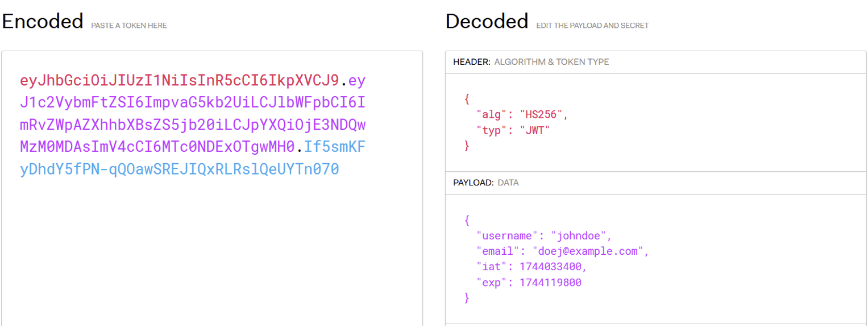Click the "Decoded" heading
This screenshot has height=327, width=868.
pyautogui.click(x=487, y=22)
